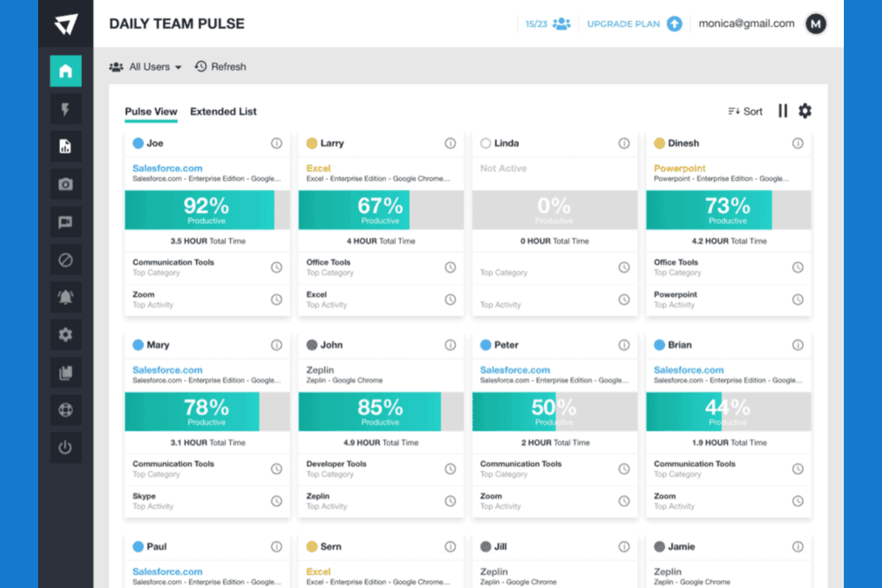Open pulse view settings gear icon

tap(805, 111)
